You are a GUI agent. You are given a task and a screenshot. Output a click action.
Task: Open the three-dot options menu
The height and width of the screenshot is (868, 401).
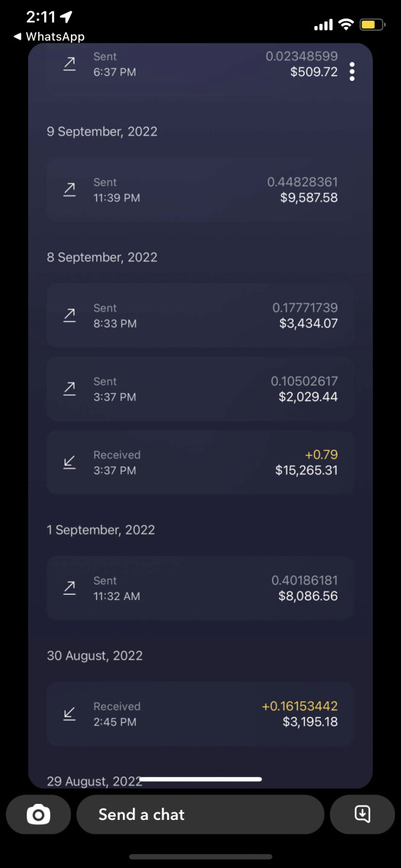[352, 71]
